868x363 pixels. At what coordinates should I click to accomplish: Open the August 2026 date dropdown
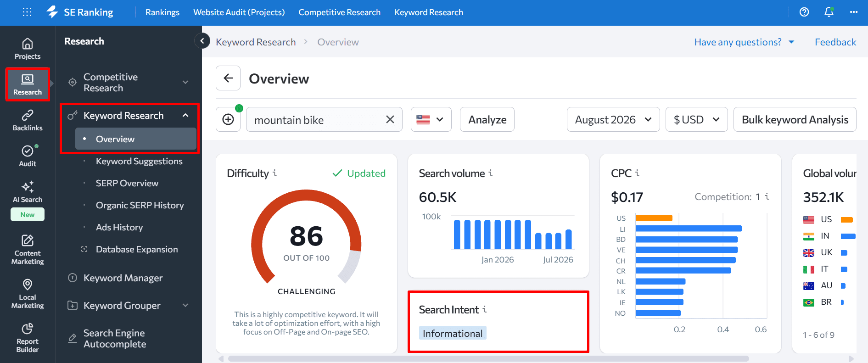click(x=613, y=119)
